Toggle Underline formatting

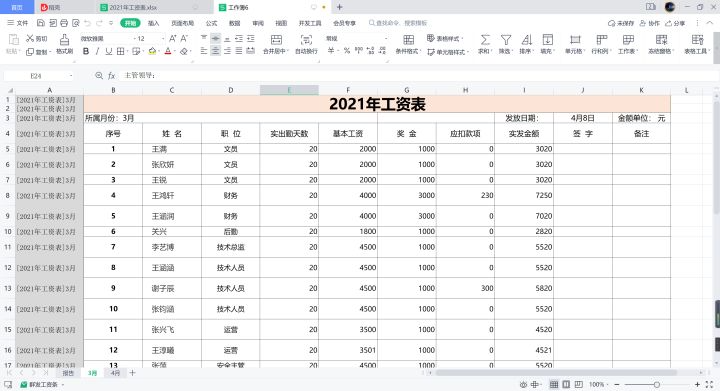109,51
